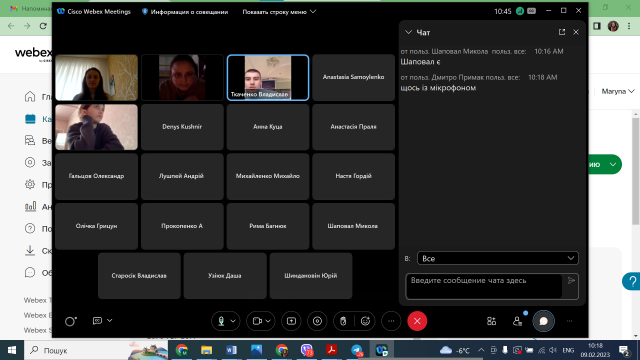640x360 pixels.
Task: Click Home icon in Webex site sidebar
Action: tap(30, 97)
